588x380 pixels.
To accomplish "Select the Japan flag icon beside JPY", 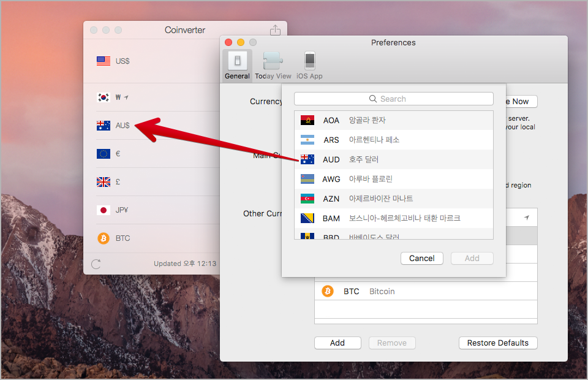I will 104,210.
